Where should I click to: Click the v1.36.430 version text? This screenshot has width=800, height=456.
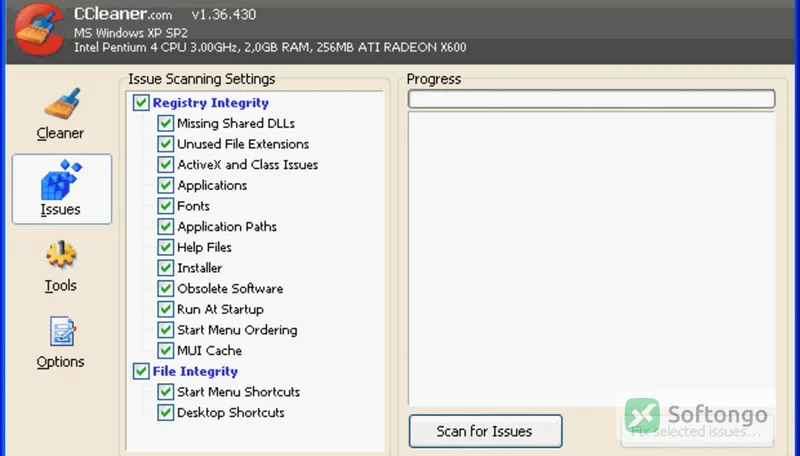click(224, 14)
